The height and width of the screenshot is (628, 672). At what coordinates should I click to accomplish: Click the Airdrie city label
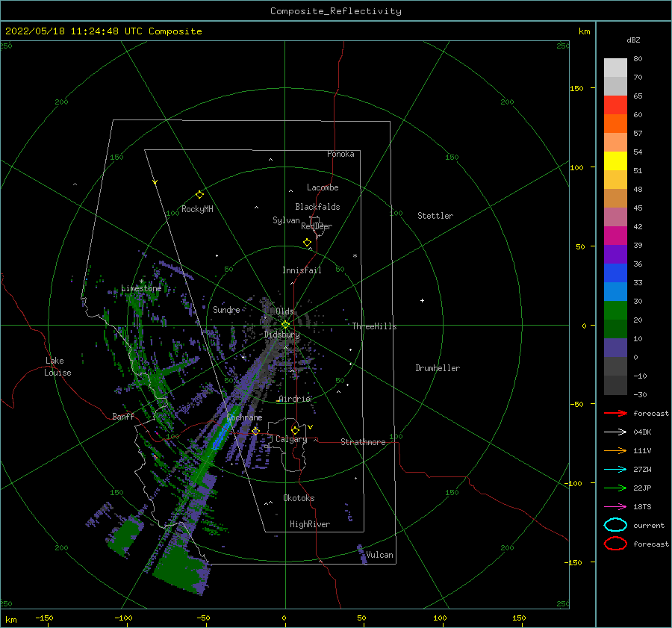pos(294,399)
